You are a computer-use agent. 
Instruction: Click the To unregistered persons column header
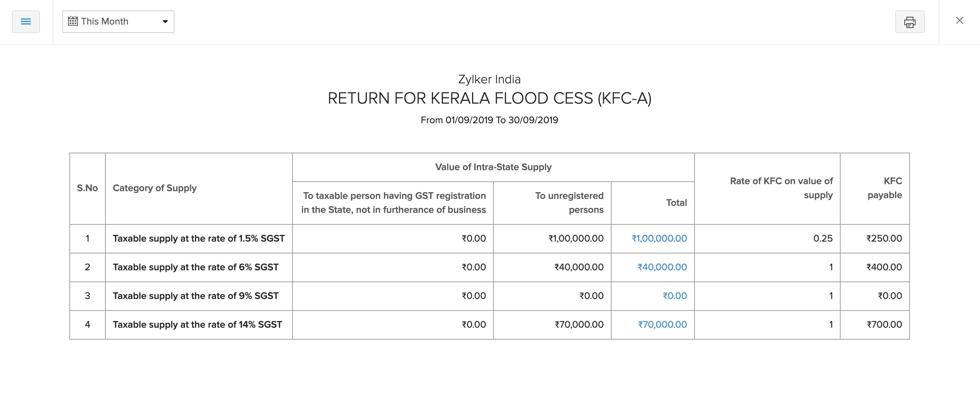[x=569, y=202]
